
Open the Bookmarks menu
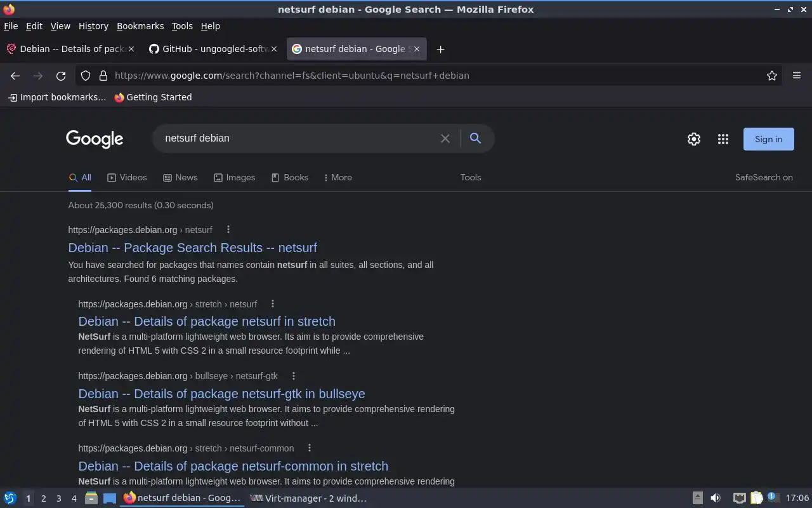[x=140, y=26]
